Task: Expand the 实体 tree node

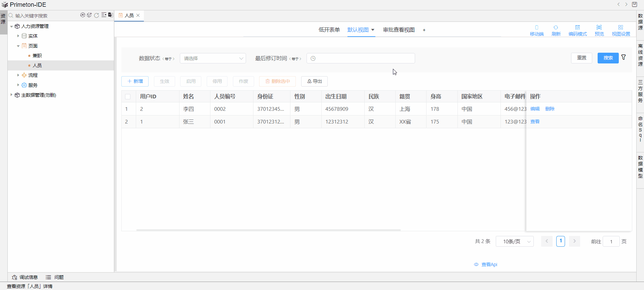Action: (x=18, y=36)
